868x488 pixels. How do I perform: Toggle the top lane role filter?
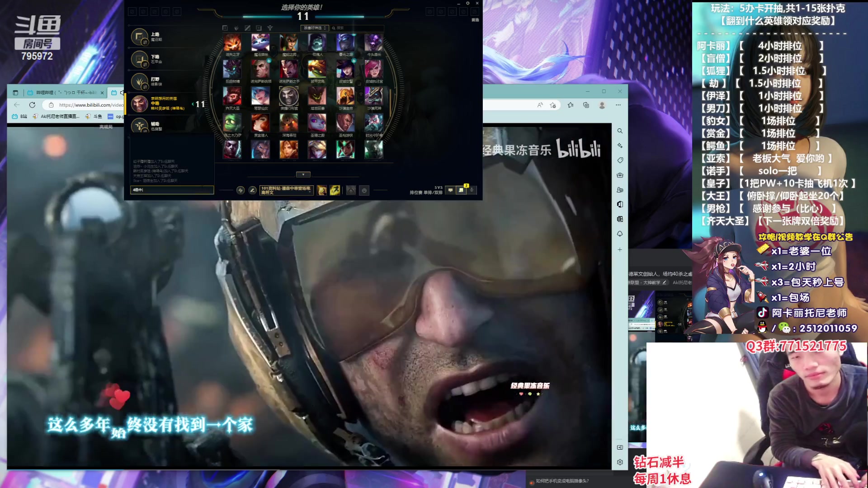pos(225,28)
